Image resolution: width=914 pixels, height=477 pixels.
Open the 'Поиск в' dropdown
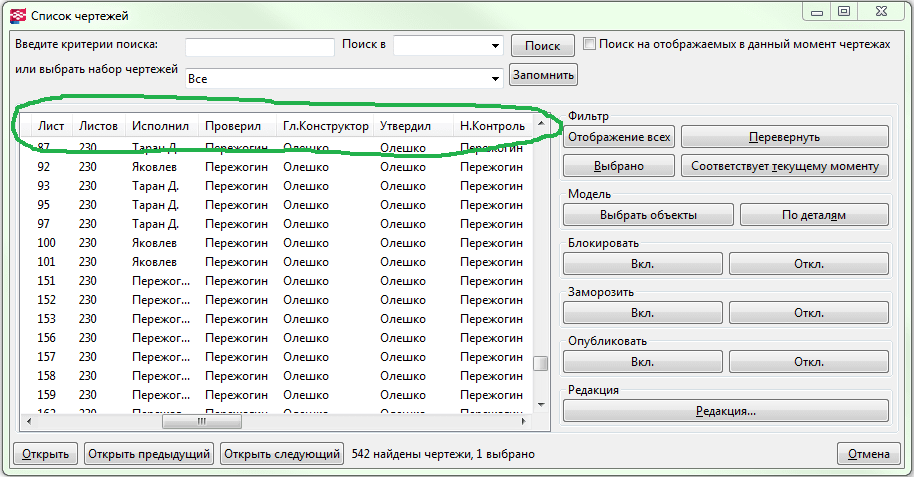[x=495, y=45]
